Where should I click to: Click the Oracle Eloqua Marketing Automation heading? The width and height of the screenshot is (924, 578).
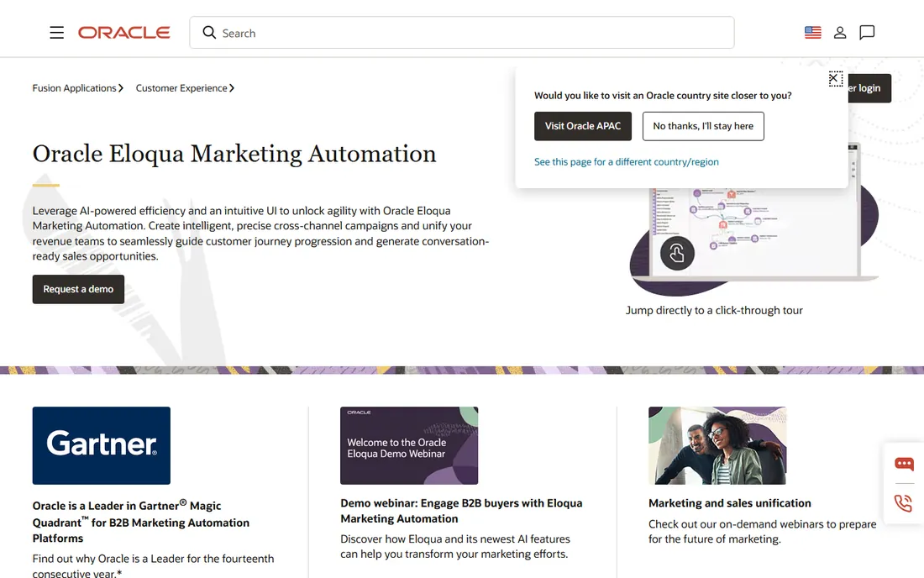[234, 154]
